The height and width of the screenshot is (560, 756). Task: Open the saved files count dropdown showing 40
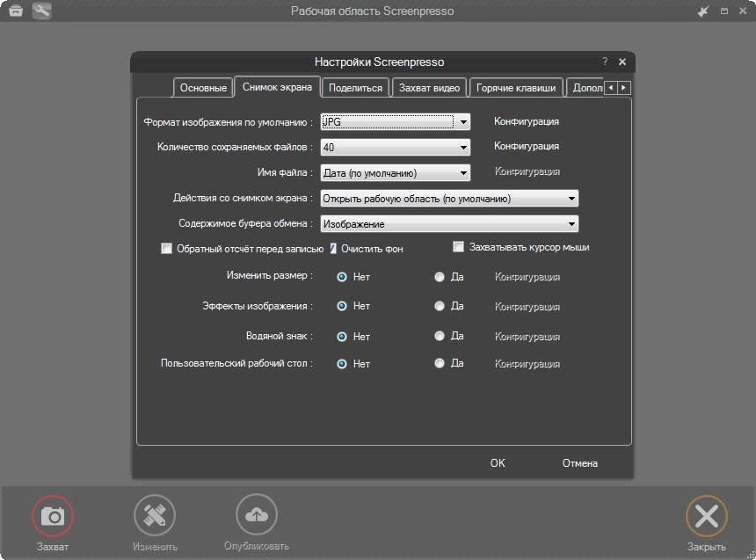coord(396,147)
